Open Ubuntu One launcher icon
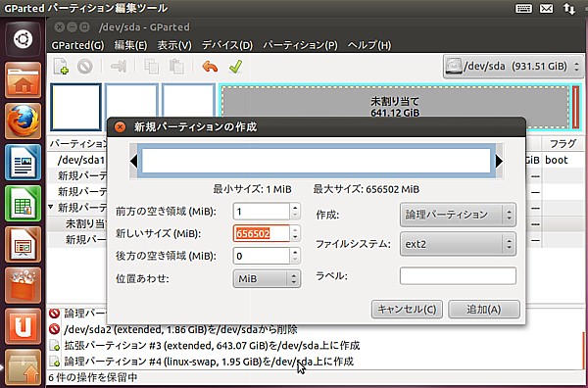The width and height of the screenshot is (588, 388). (23, 326)
